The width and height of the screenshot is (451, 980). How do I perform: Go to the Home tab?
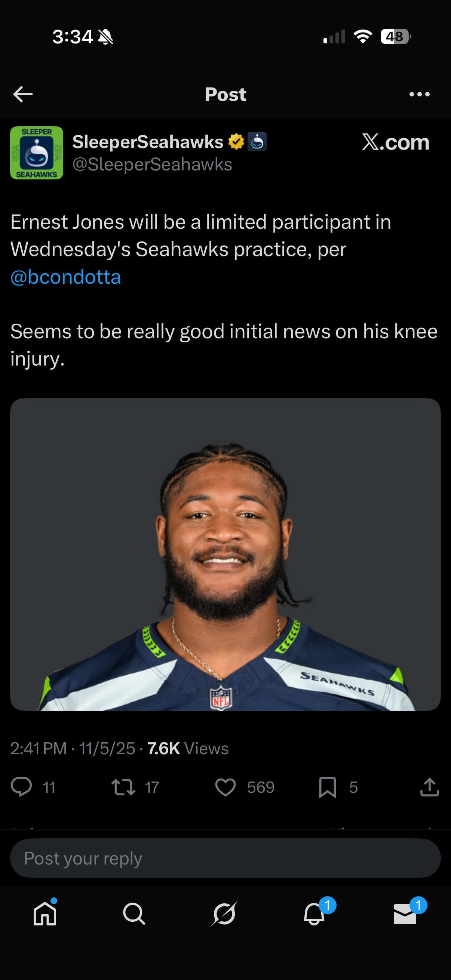pyautogui.click(x=45, y=913)
